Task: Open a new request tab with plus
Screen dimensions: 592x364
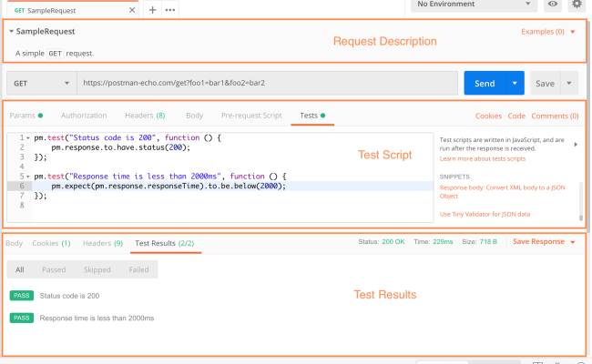Action: pos(152,10)
